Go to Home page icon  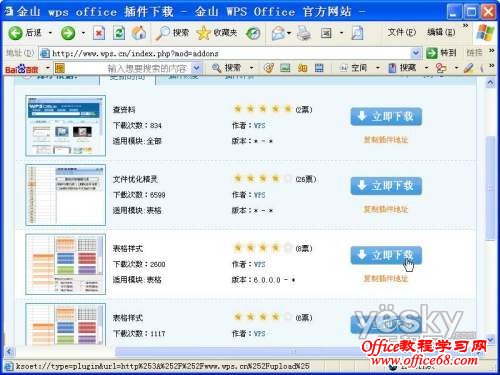pyautogui.click(x=139, y=33)
